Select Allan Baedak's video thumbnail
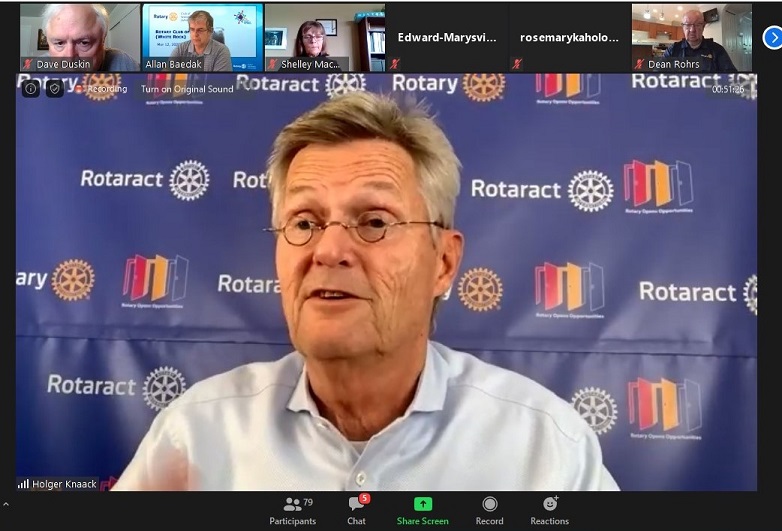The image size is (782, 531). 203,37
